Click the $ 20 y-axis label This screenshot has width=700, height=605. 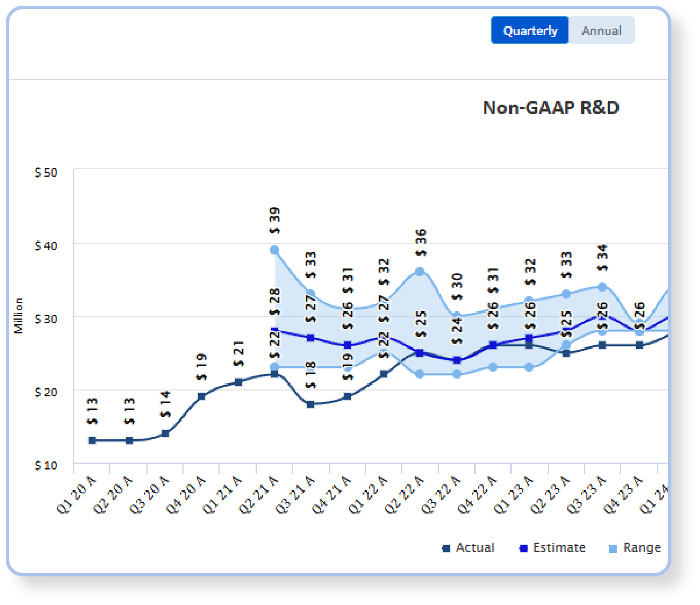coord(46,392)
